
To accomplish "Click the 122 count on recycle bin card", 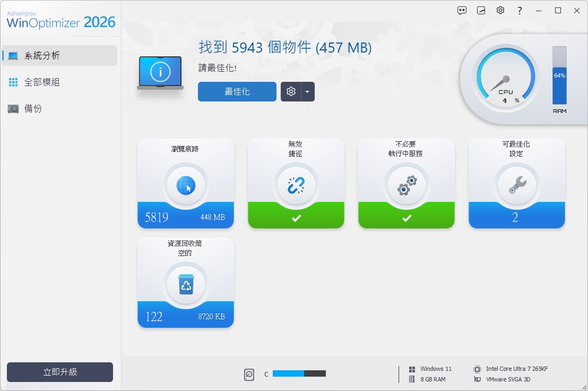I will coord(154,316).
